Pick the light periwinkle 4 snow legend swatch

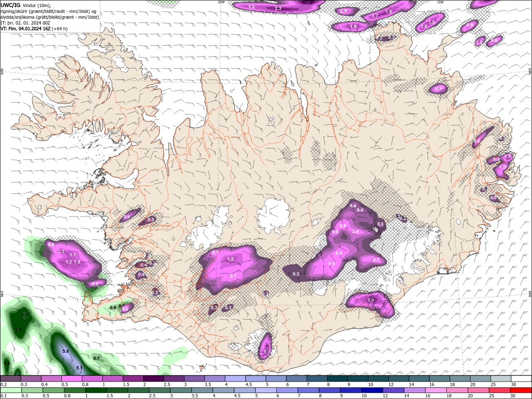(235, 379)
